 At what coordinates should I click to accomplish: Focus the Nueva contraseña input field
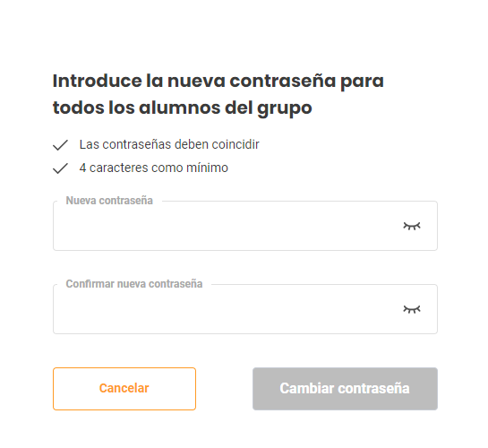pos(245,226)
